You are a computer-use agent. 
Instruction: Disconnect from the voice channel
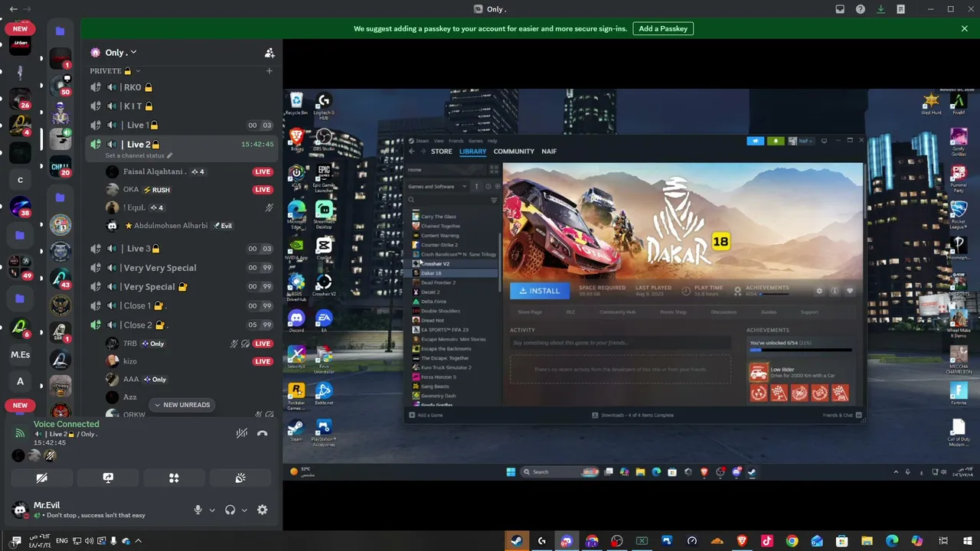coord(263,433)
